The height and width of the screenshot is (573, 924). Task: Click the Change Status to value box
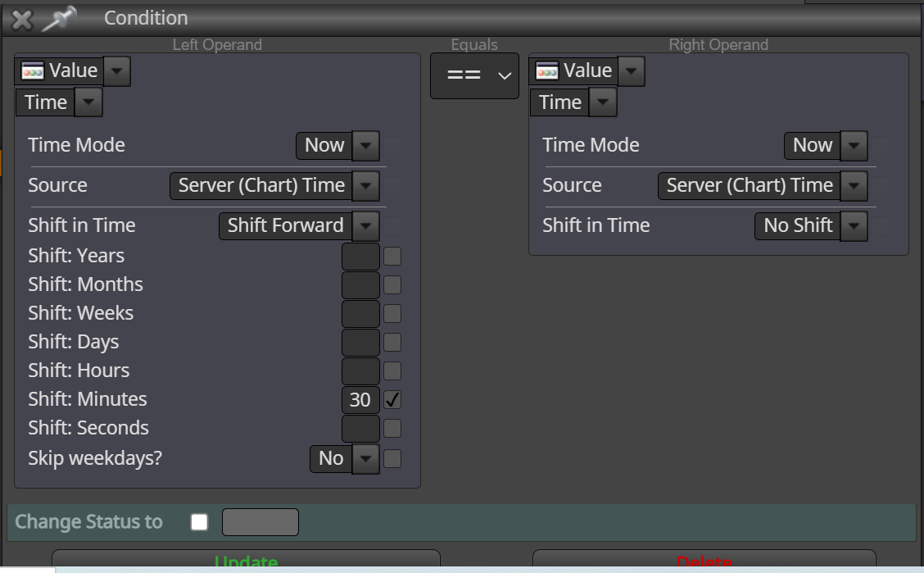point(260,521)
